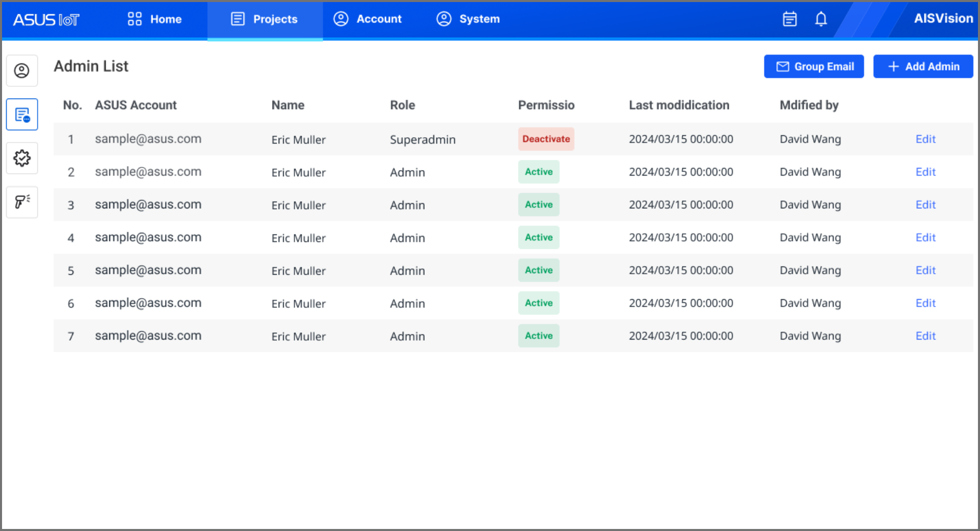Open the notifications bell
The image size is (980, 531).
click(821, 19)
